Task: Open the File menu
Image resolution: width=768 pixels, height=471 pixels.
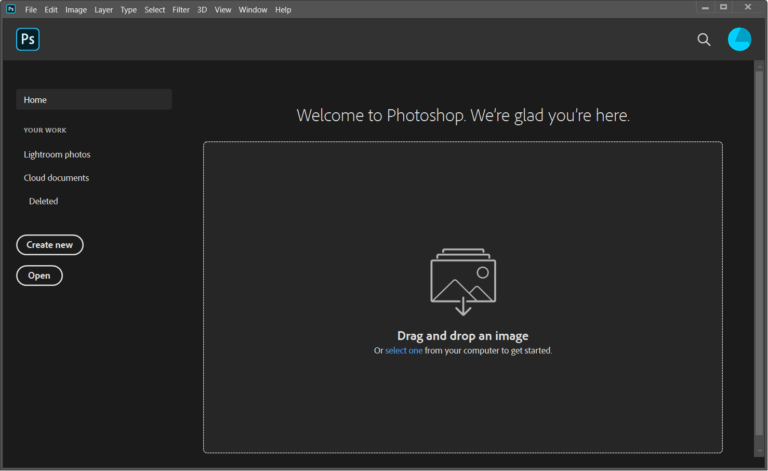Action: [x=30, y=10]
